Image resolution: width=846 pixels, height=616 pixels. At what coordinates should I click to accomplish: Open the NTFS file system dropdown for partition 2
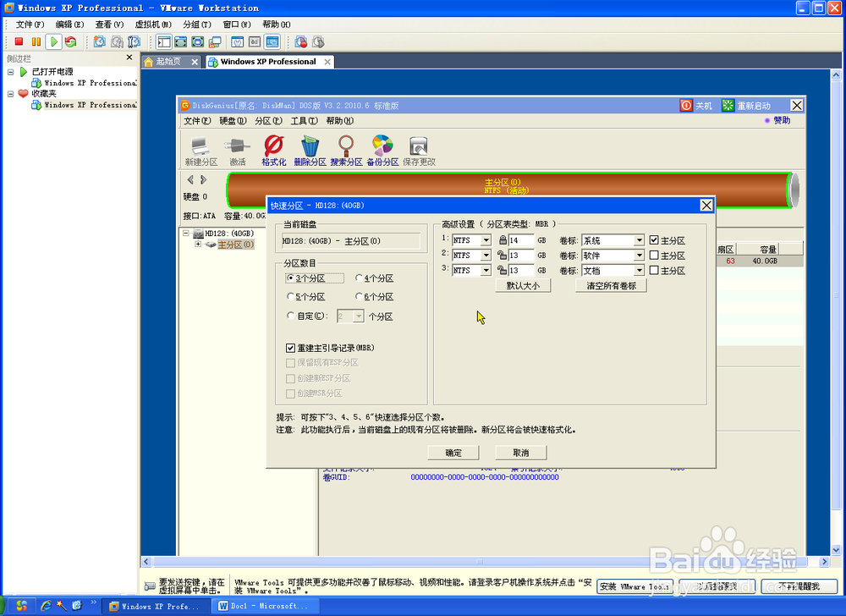pyautogui.click(x=486, y=256)
